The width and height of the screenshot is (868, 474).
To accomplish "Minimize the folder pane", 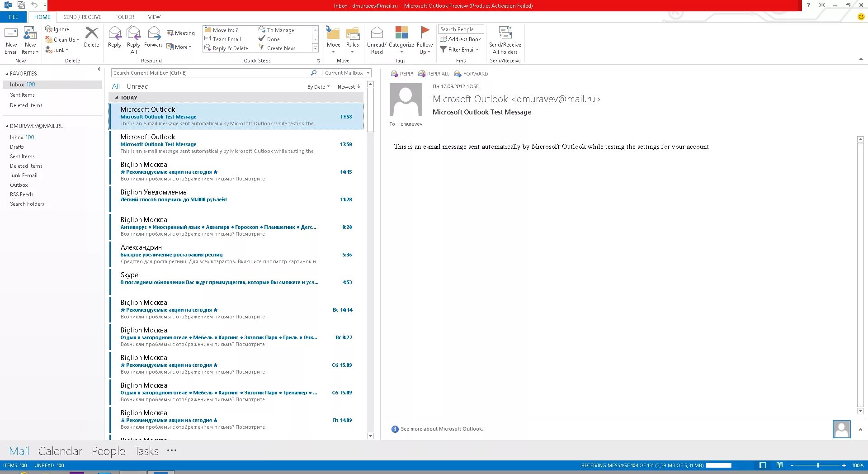I will (x=99, y=69).
